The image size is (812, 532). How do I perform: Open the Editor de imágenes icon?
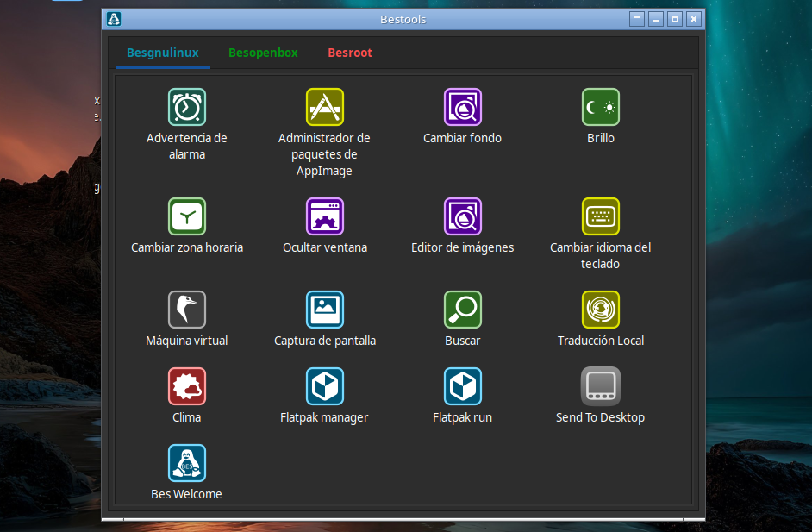(462, 216)
